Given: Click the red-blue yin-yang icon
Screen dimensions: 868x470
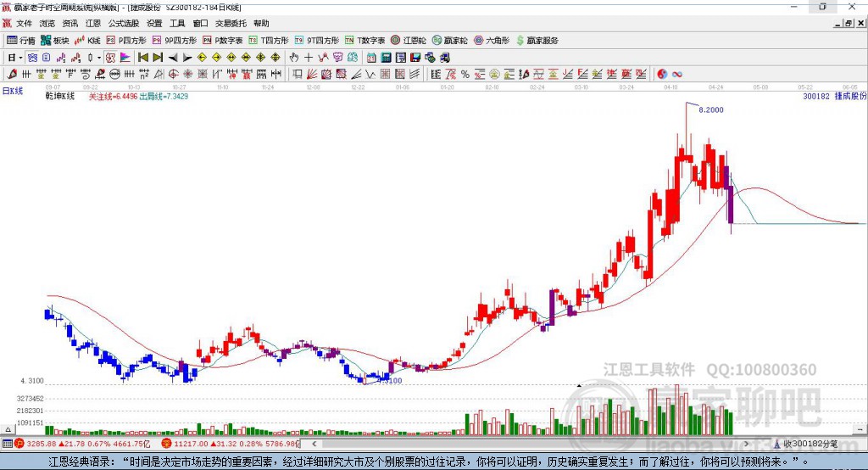Looking at the screenshot, I should [662, 75].
